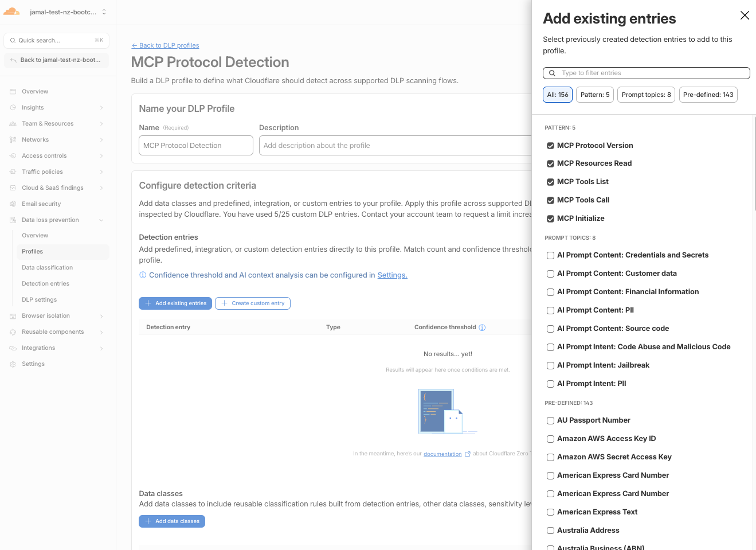Click the profile Description field
Image resolution: width=756 pixels, height=550 pixels.
[395, 146]
